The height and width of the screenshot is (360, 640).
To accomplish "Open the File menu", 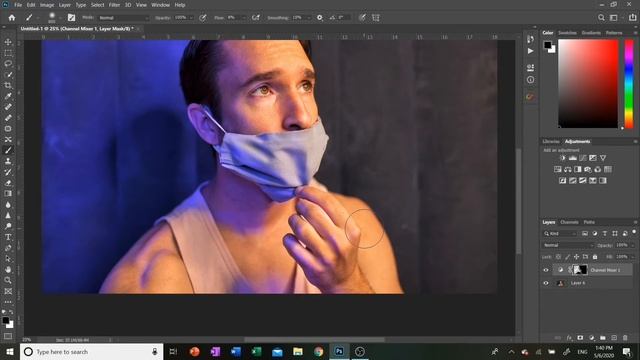I will click(18, 5).
